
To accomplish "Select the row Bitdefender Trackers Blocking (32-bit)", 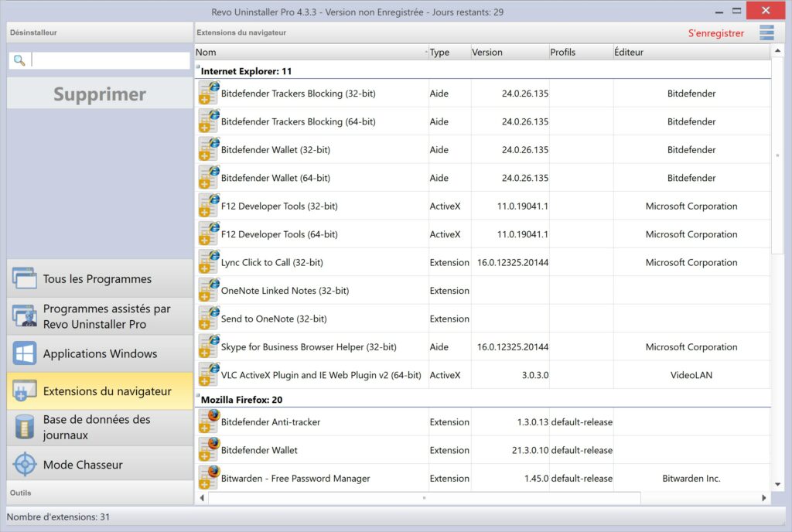I will [x=483, y=93].
